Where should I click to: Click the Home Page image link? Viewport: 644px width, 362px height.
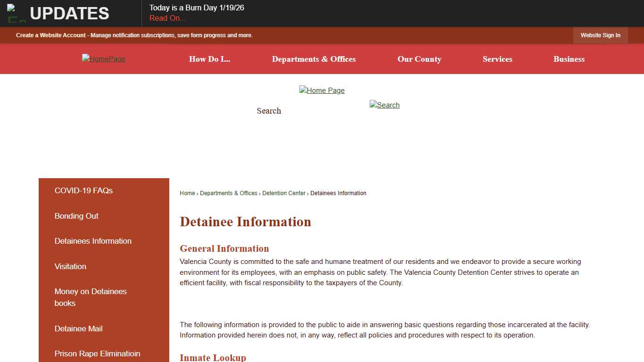pos(322,90)
